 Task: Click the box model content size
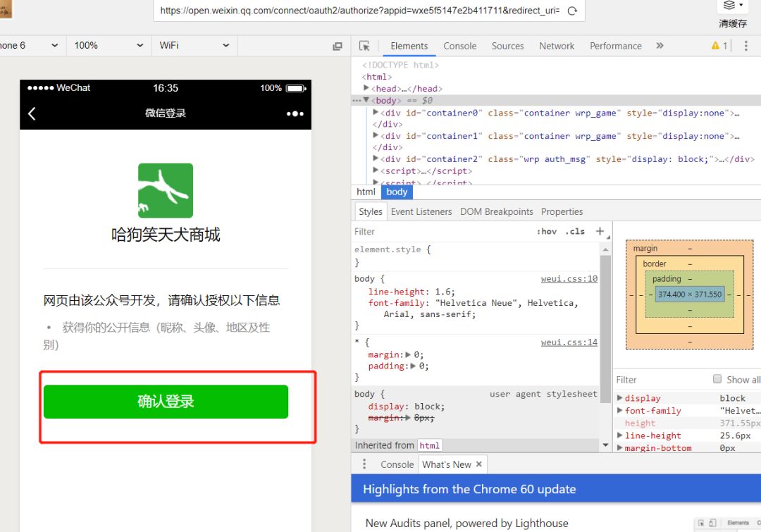point(690,294)
